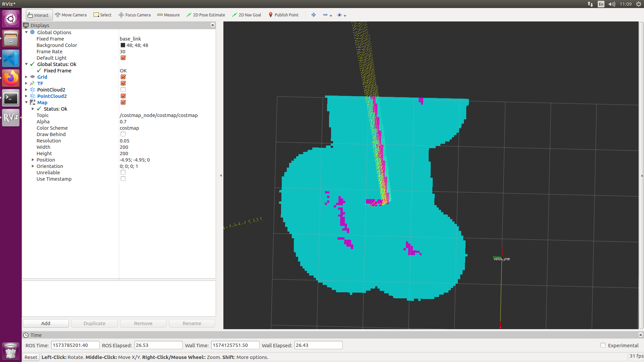The image size is (644, 362).
Task: Enable the first unchecked PointCloud2 checkbox
Action: point(123,89)
